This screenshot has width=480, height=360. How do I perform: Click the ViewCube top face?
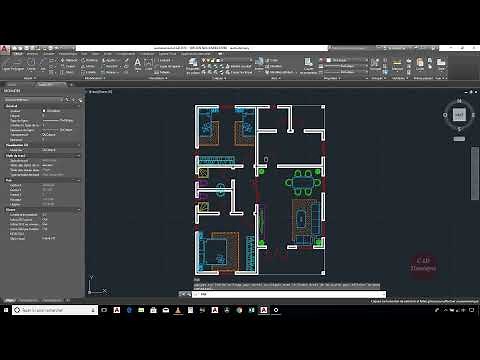pyautogui.click(x=459, y=115)
